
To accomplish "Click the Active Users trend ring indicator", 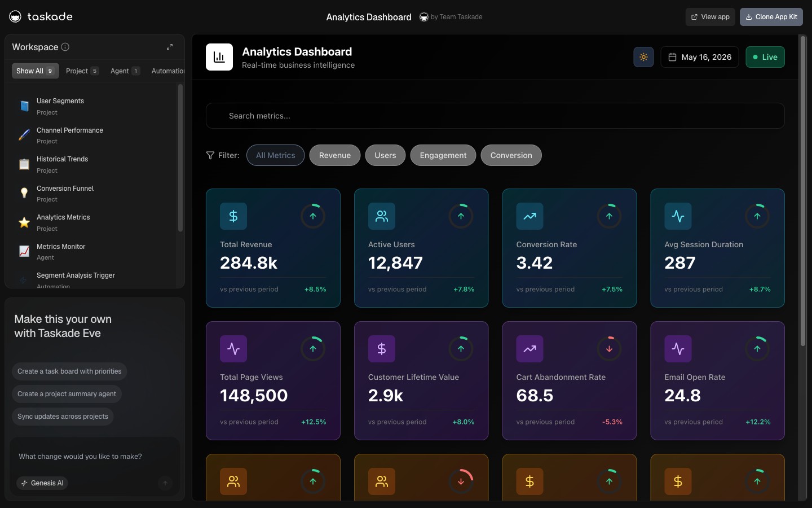I will (461, 216).
